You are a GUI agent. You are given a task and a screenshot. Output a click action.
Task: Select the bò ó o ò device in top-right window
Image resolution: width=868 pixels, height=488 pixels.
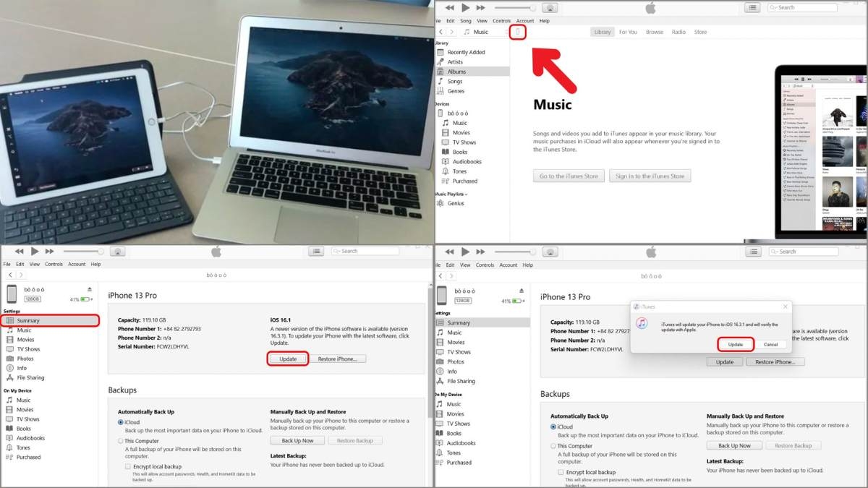click(x=458, y=114)
